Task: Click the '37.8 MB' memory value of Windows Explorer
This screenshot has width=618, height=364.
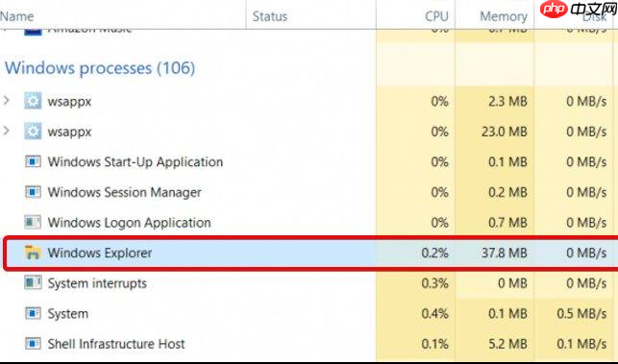Action: [504, 253]
